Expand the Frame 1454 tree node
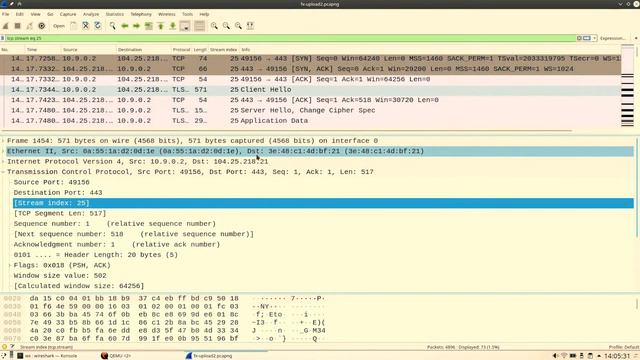The image size is (640, 360). click(3, 140)
